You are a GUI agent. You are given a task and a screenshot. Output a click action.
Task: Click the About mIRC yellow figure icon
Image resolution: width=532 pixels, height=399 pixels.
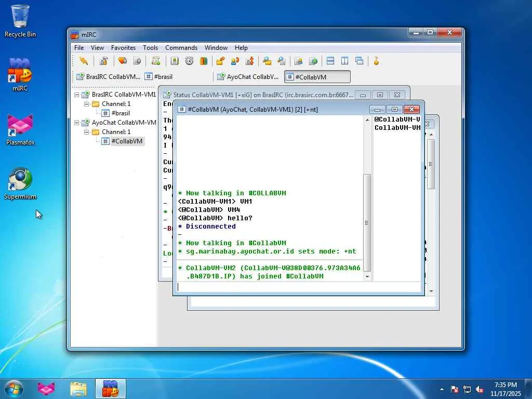(x=376, y=61)
